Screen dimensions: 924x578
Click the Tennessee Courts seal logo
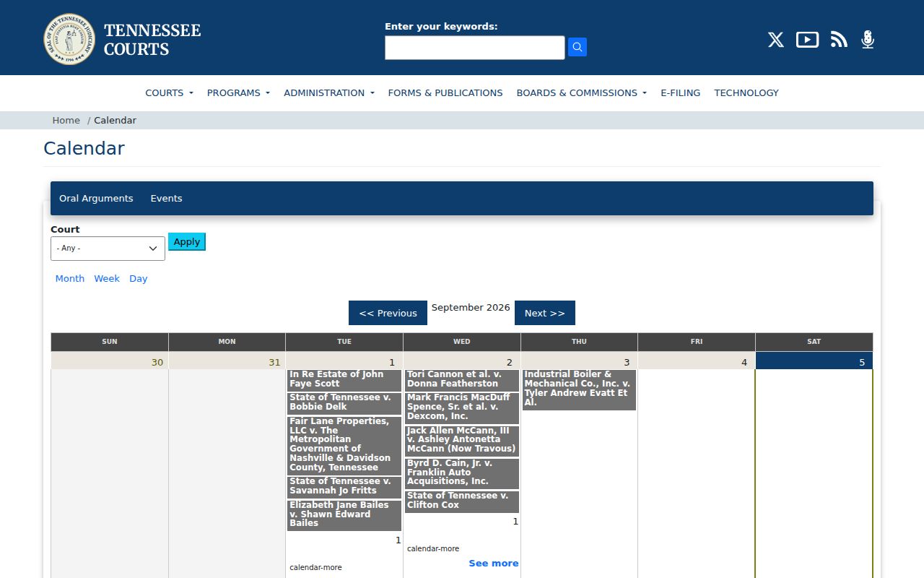tap(69, 39)
